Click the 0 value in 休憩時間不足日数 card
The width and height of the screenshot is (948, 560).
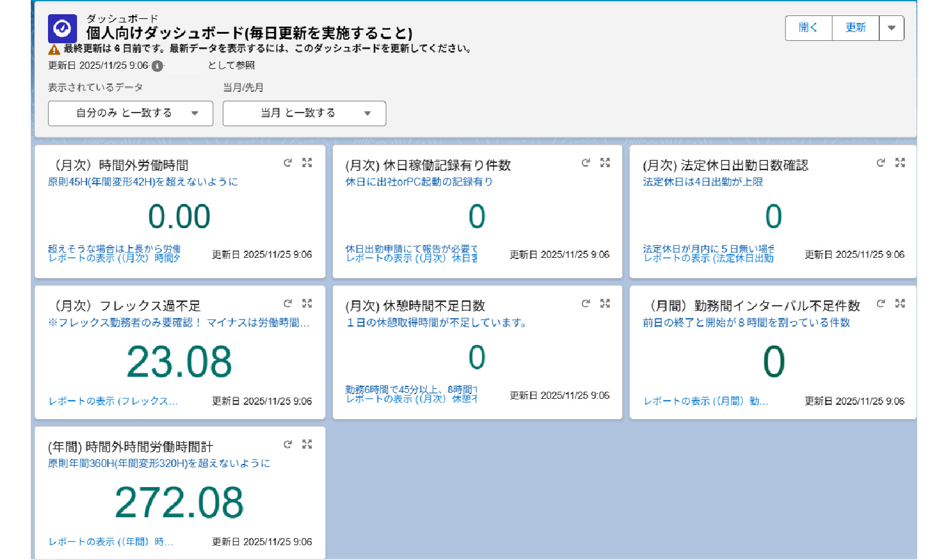coord(477,357)
